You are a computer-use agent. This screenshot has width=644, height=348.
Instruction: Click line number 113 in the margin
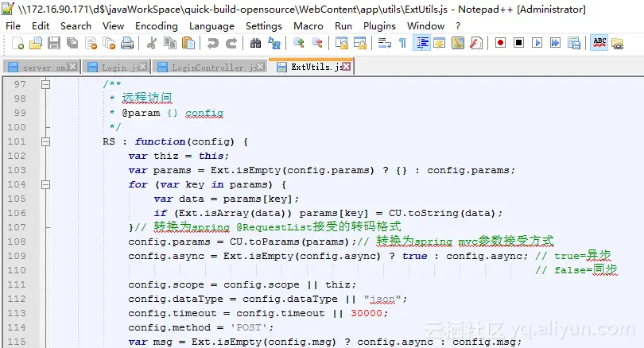[x=17, y=313]
